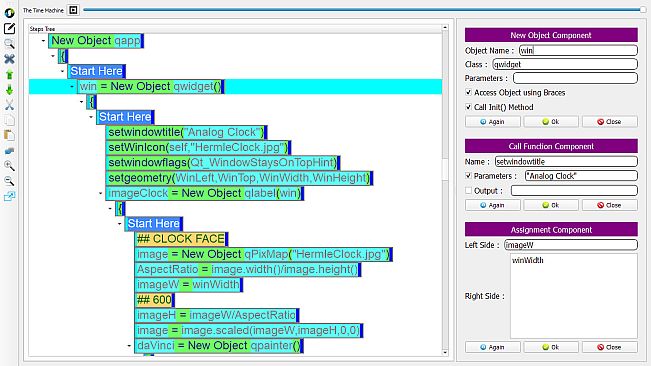Screen dimensions: 651x366
Task: Collapse the brace node under qapp
Action: point(53,56)
